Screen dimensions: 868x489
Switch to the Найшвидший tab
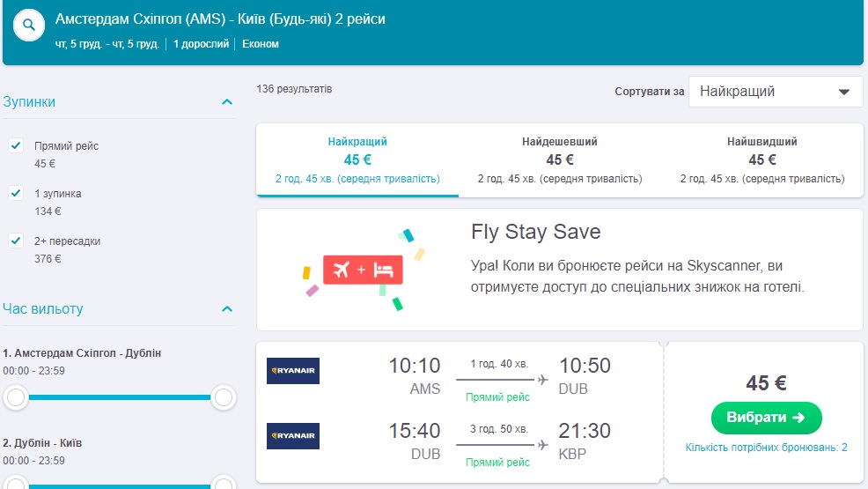pos(762,159)
